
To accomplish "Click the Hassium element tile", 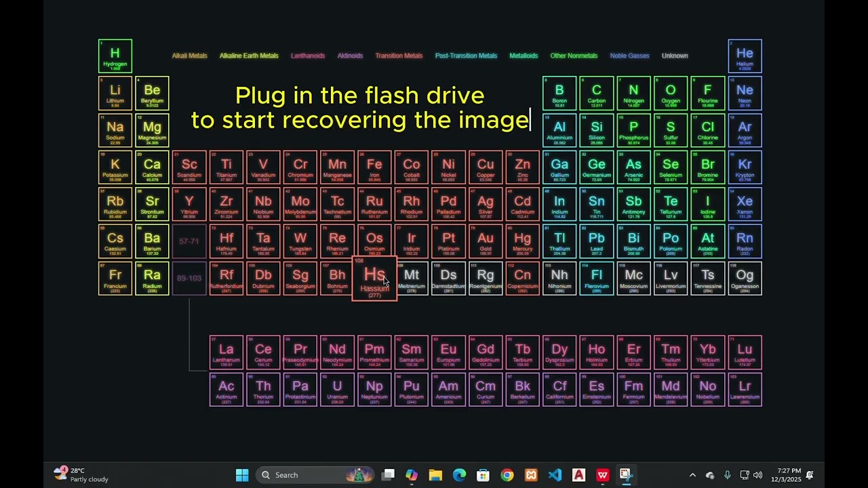I will tap(374, 279).
